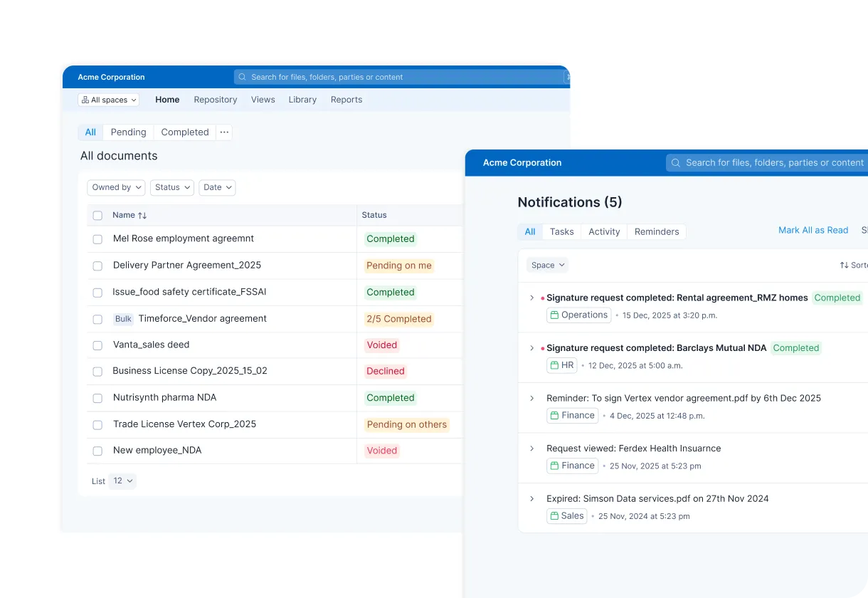Expand the Simson Data services expired notification
This screenshot has width=868, height=598.
coord(531,498)
